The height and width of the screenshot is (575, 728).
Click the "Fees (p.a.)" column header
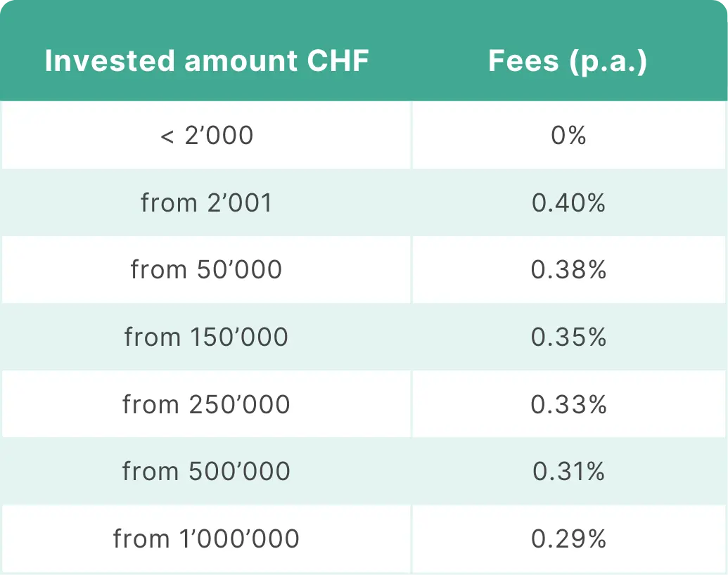click(x=568, y=61)
